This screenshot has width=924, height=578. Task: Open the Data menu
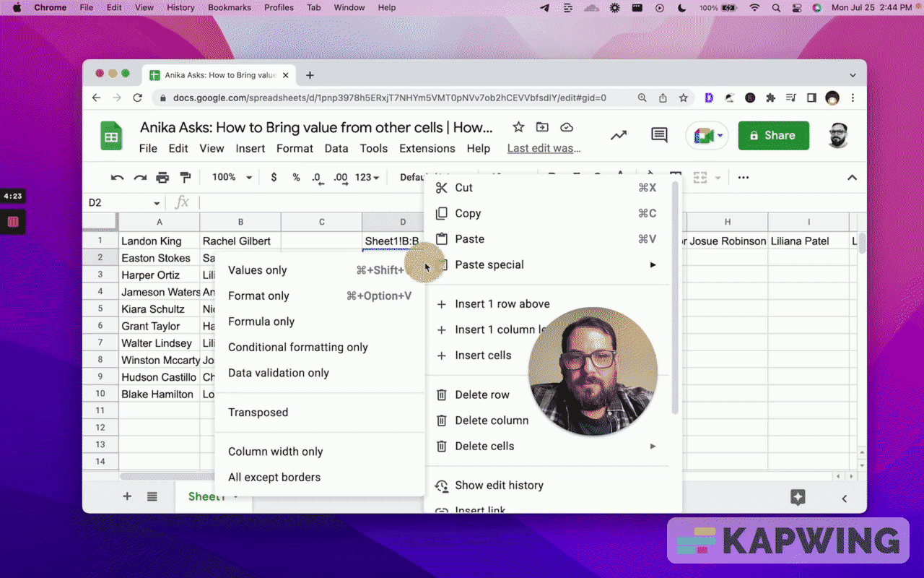click(336, 148)
